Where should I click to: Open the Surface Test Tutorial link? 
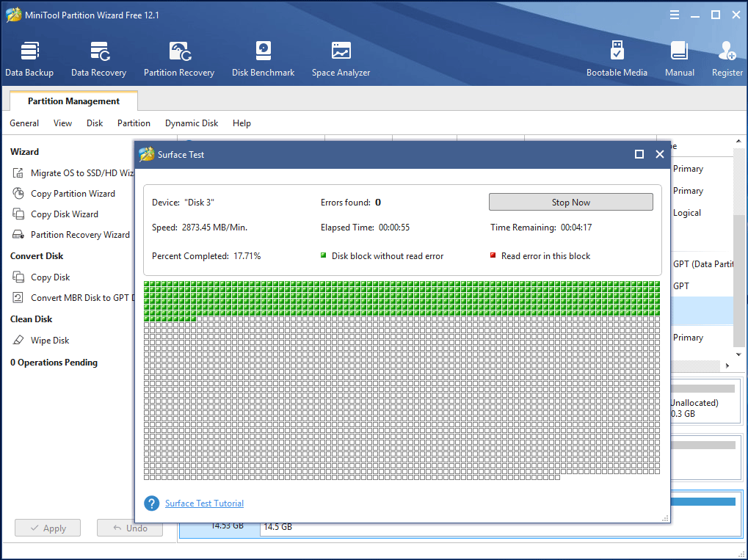coord(204,503)
